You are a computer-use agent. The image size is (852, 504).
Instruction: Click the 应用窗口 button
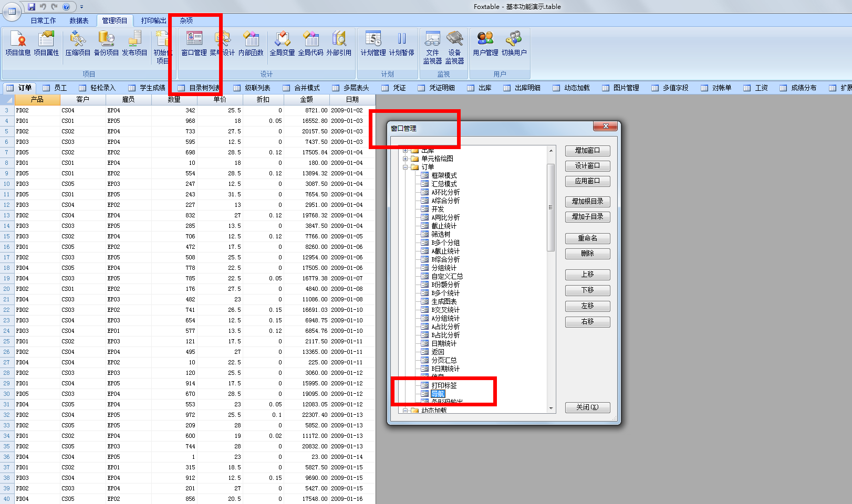[587, 181]
